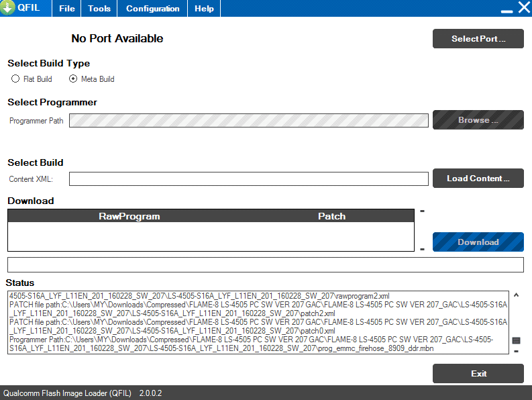Click the Patch column header
Screen dimensions: 532x400
[332, 216]
